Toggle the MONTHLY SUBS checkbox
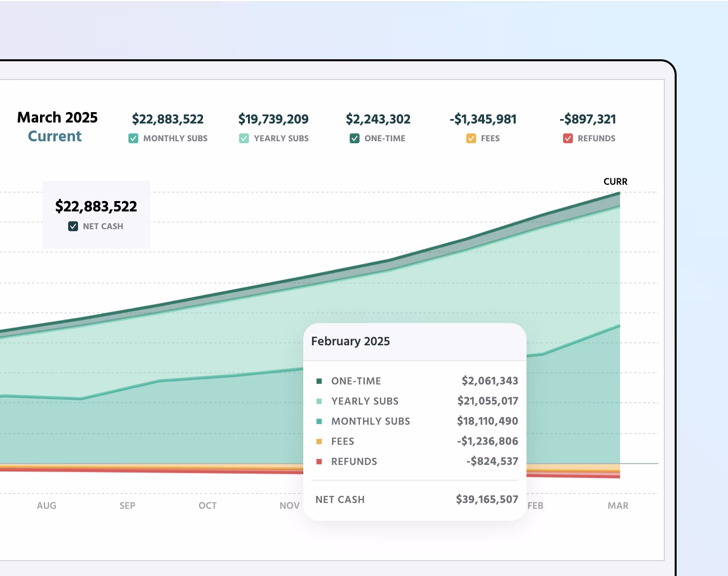Image resolution: width=728 pixels, height=576 pixels. pos(133,138)
